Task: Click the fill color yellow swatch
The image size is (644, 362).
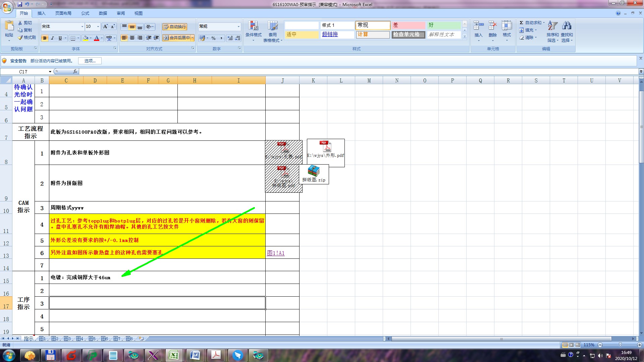Action: coord(86,38)
